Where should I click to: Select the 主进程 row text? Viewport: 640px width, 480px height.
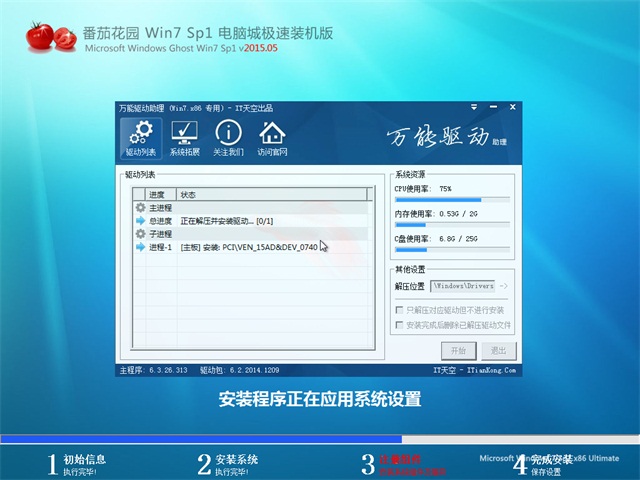(160, 208)
